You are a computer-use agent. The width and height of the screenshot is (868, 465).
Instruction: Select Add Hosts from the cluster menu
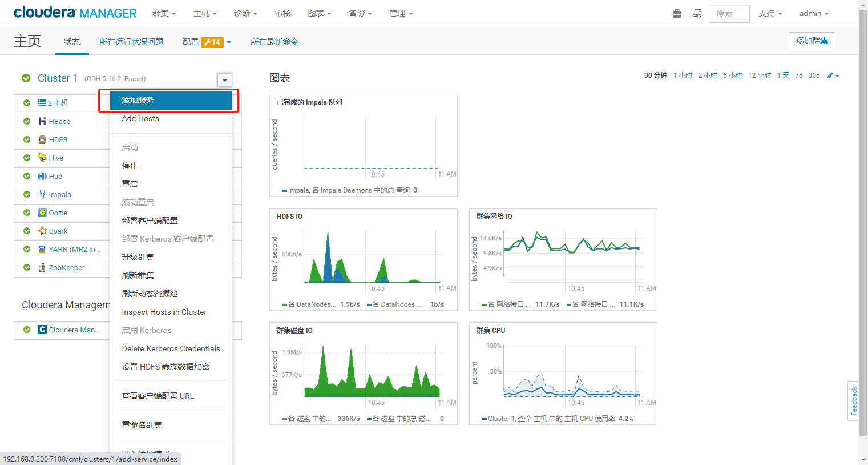click(x=171, y=118)
